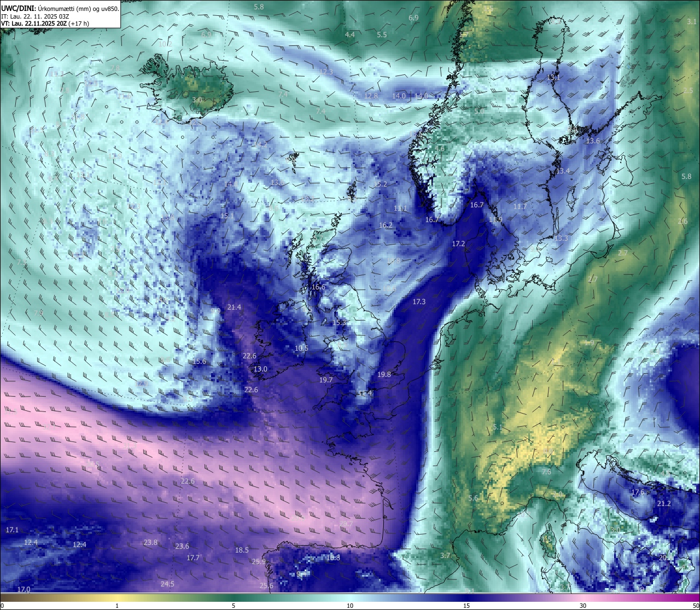Click the 25.6 value label
This screenshot has width=700, height=610.
(x=266, y=586)
